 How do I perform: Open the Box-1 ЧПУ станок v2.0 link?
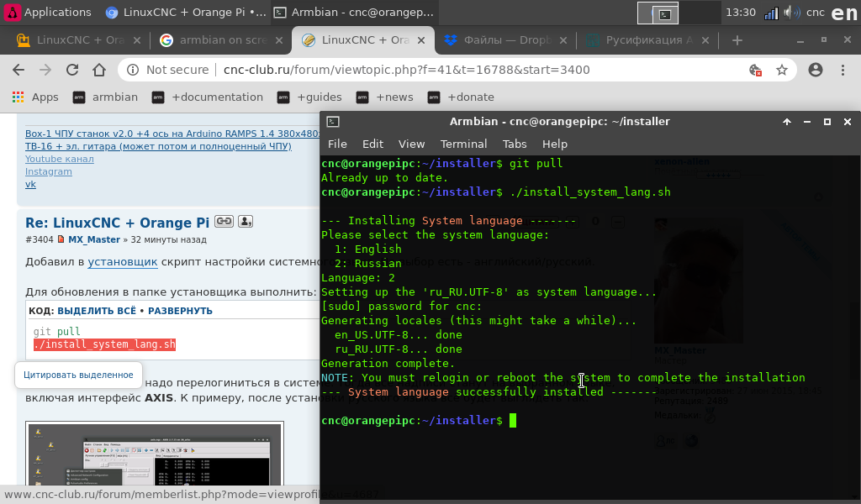click(172, 134)
